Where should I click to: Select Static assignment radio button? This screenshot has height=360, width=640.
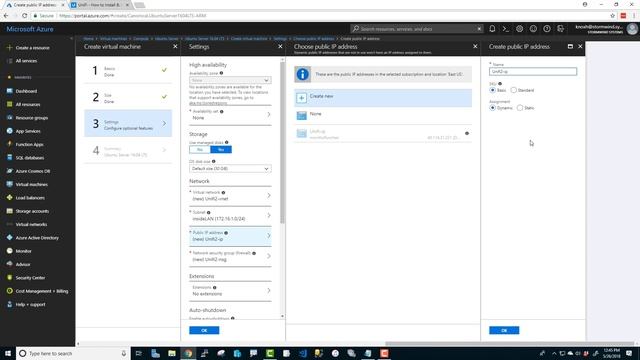tap(520, 108)
